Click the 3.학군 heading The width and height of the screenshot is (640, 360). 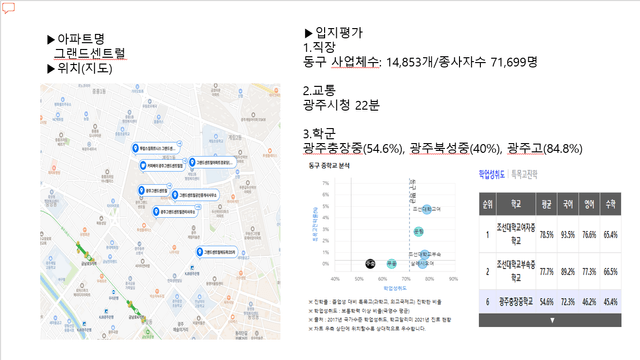[319, 133]
